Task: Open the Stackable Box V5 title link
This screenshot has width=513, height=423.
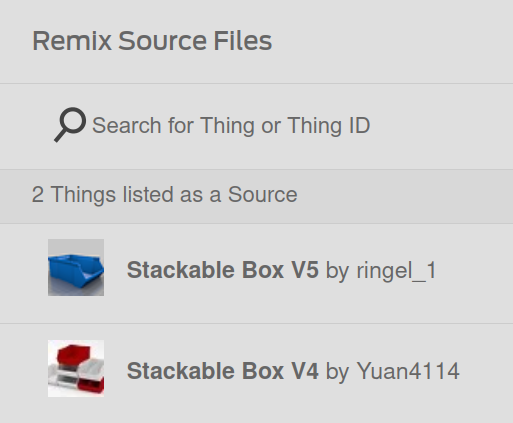Action: 223,269
